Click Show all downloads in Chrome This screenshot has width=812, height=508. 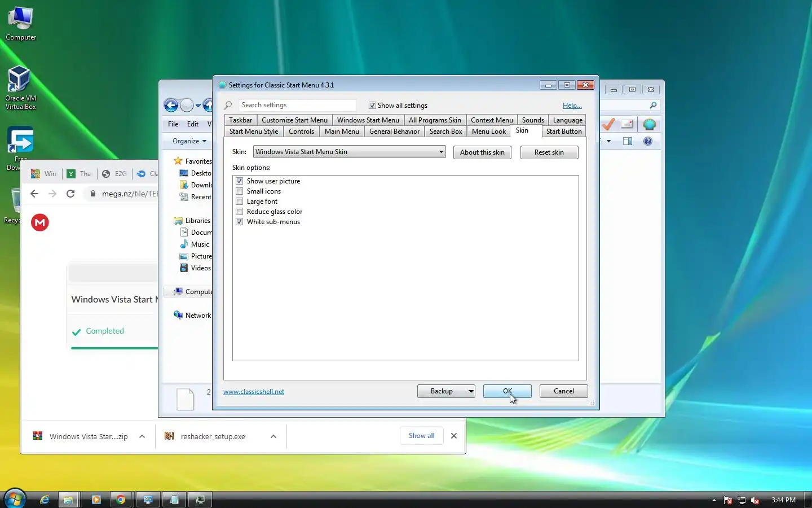[x=422, y=436]
